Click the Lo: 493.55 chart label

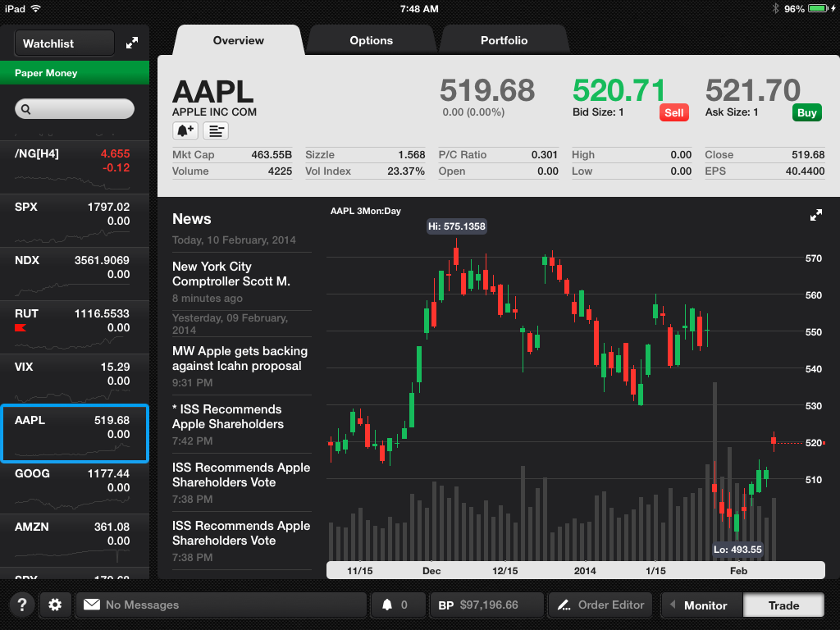tap(737, 550)
